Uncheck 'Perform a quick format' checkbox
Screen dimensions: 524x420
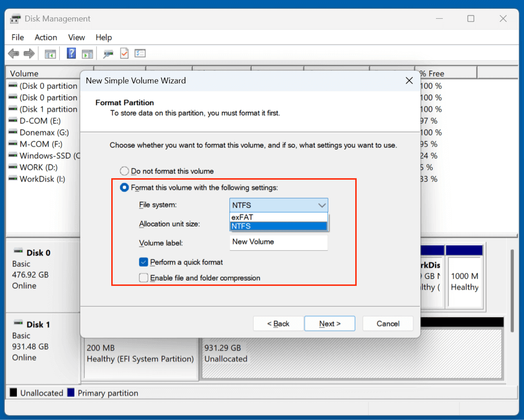pos(144,262)
